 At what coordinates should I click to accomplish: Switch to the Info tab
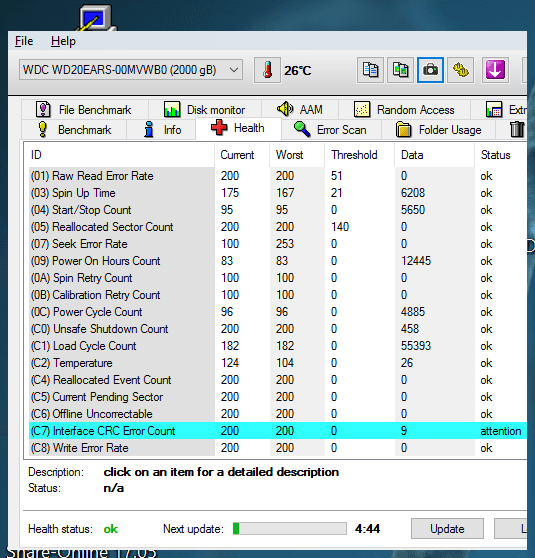point(161,130)
